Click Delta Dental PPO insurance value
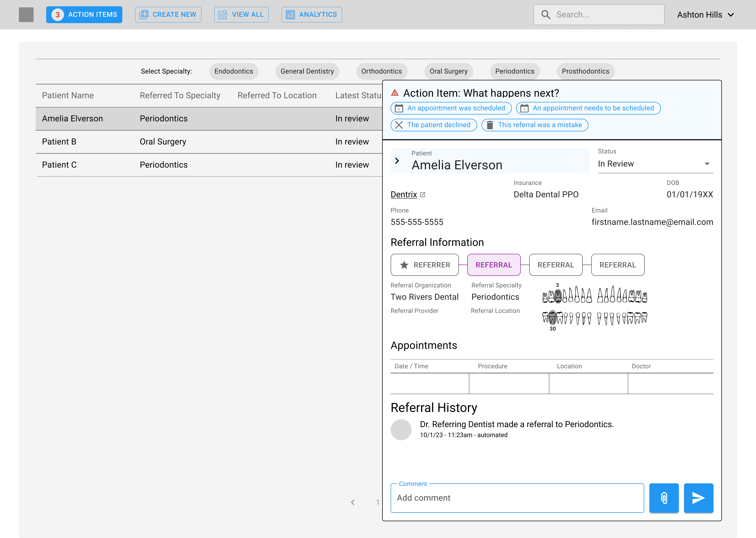 [546, 194]
